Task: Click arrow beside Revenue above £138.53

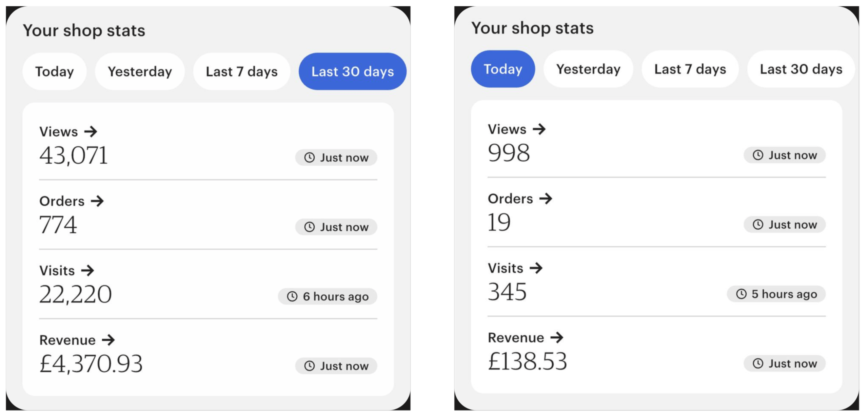Action: (557, 337)
